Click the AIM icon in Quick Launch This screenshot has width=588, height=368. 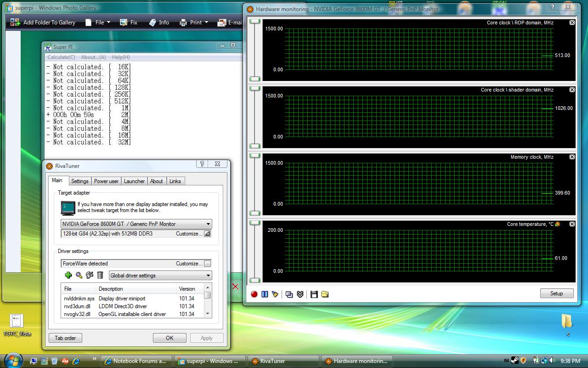[x=65, y=361]
